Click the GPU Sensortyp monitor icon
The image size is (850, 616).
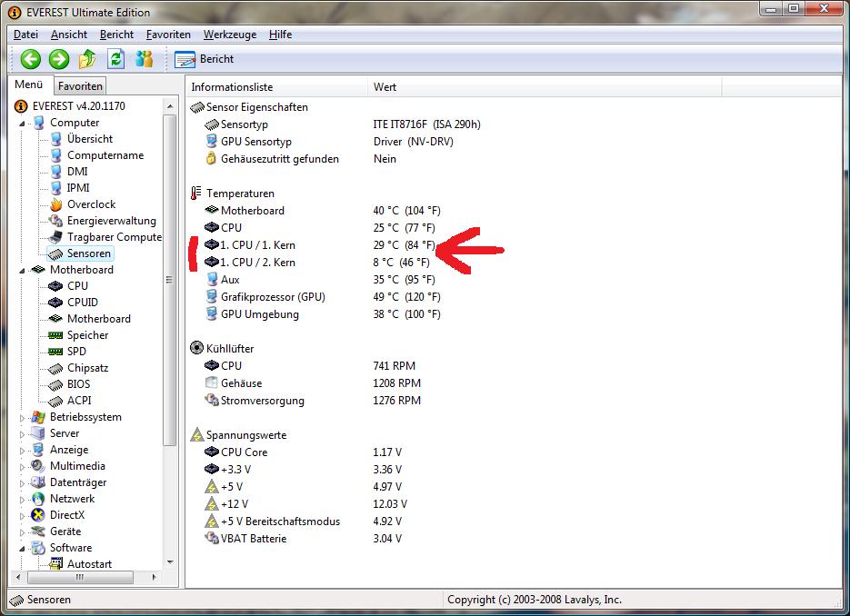point(212,141)
